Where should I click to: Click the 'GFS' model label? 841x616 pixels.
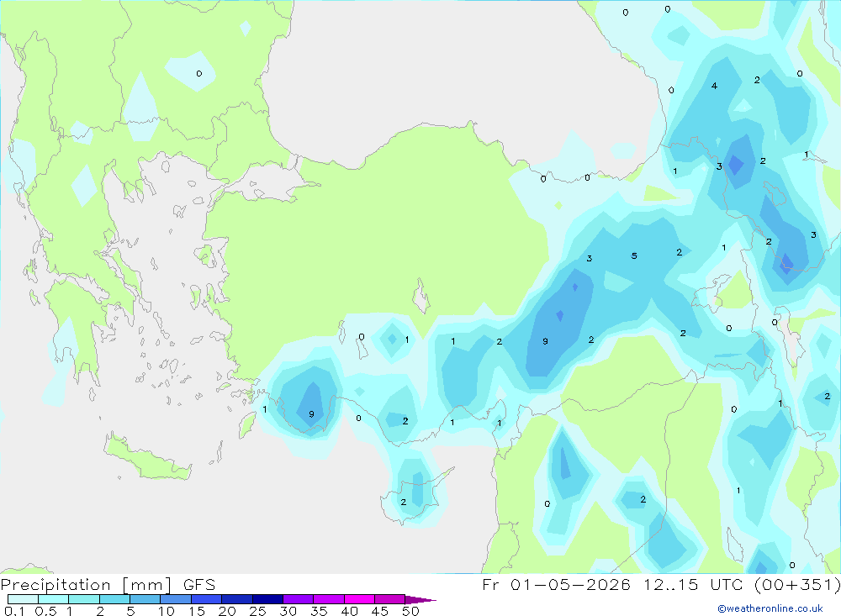pyautogui.click(x=199, y=585)
